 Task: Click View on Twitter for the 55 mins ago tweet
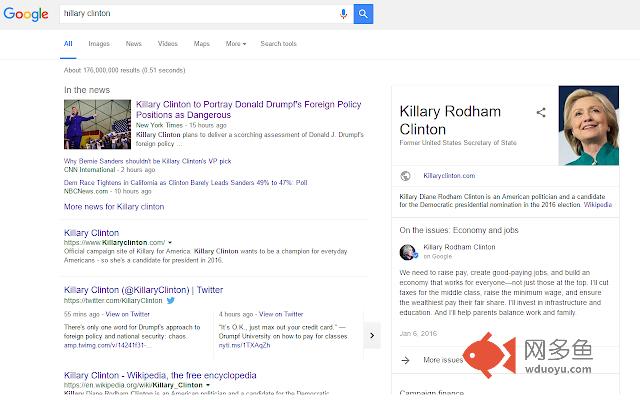tap(128, 314)
